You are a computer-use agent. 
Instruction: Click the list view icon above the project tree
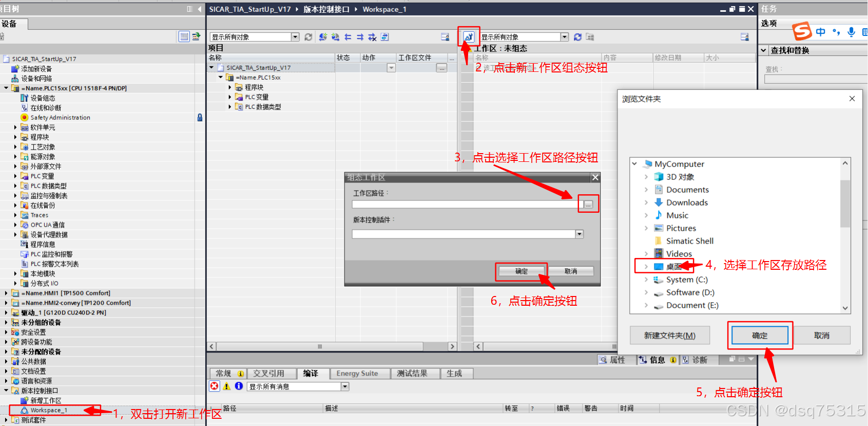coord(184,36)
